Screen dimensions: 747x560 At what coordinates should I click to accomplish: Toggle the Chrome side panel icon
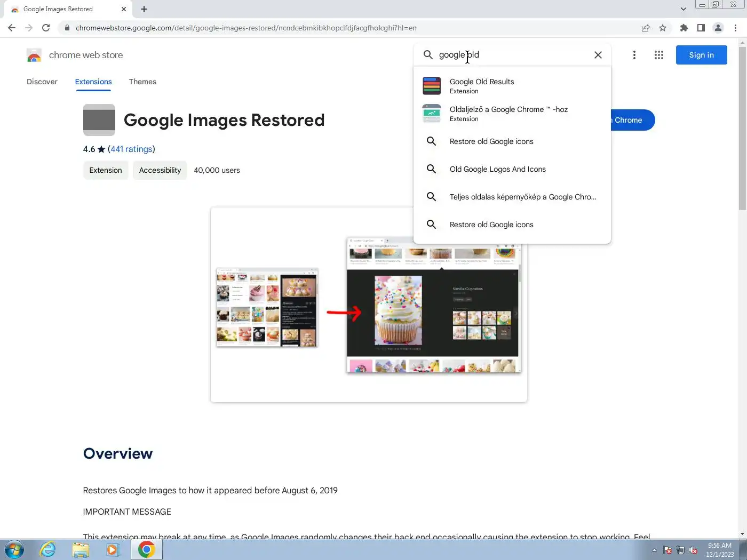click(701, 28)
